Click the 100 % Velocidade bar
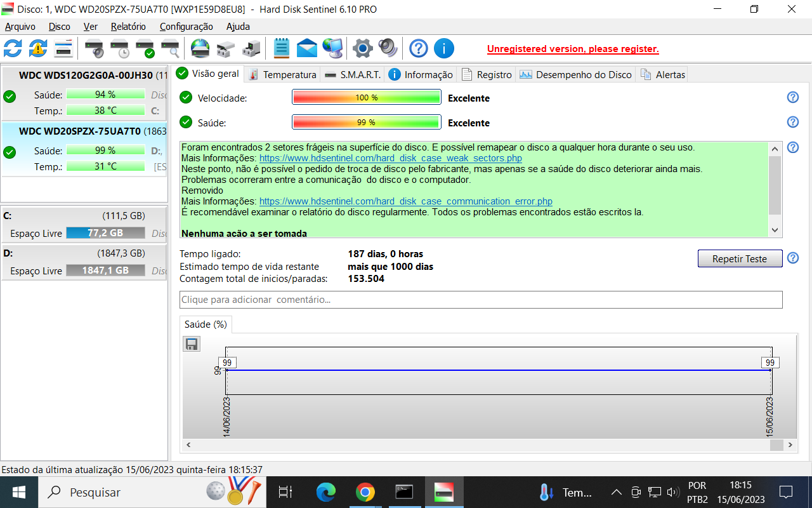The height and width of the screenshot is (508, 812). click(366, 98)
